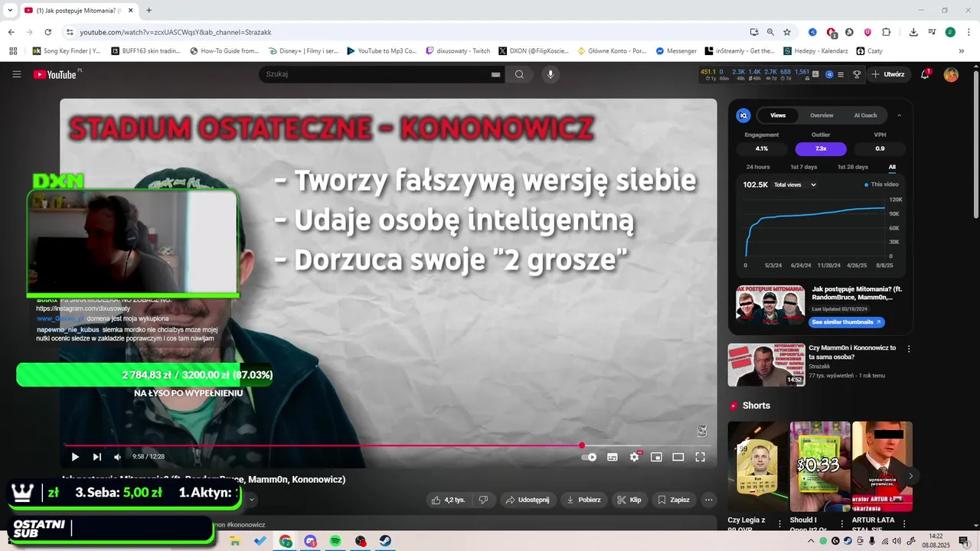This screenshot has height=551, width=980.
Task: Click See similar thumbnails link
Action: [848, 322]
